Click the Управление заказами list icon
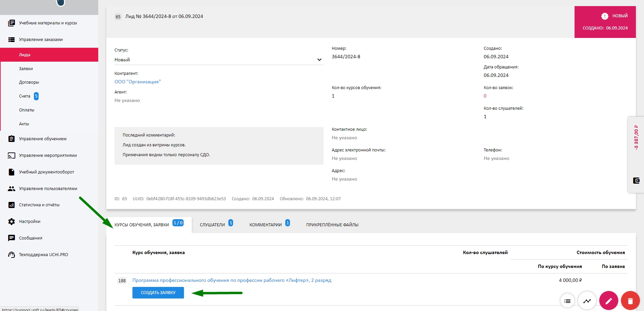644x311 pixels. [x=12, y=40]
